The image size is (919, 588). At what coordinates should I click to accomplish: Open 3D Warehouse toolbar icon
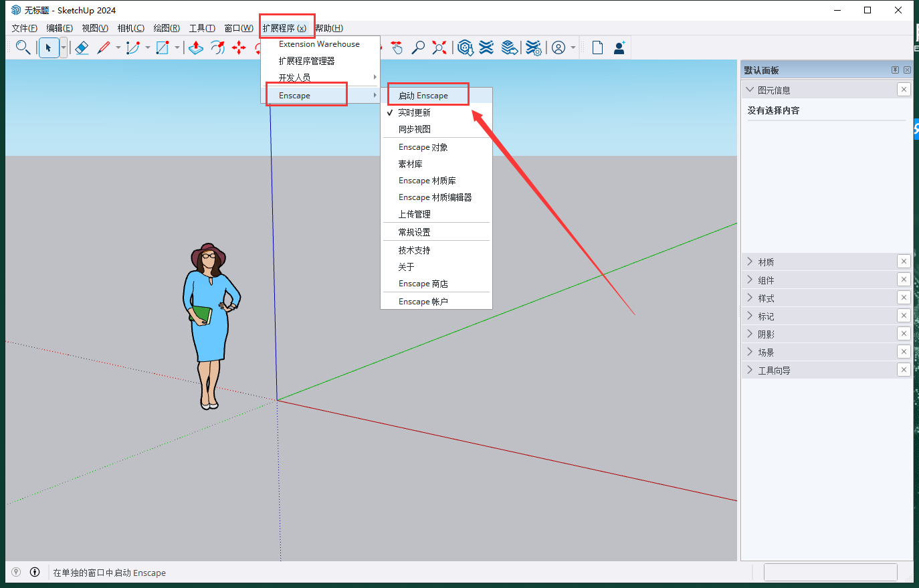click(x=466, y=47)
